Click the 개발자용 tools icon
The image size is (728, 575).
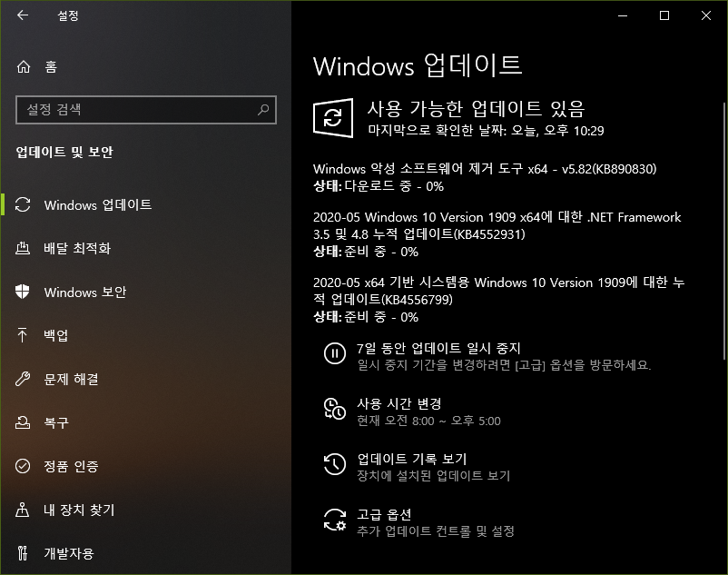point(23,552)
